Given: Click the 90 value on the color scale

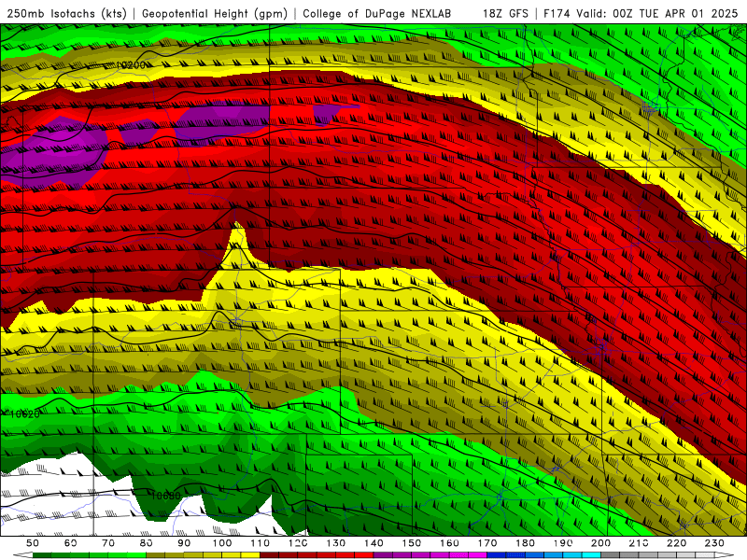Looking at the screenshot, I should point(184,543).
